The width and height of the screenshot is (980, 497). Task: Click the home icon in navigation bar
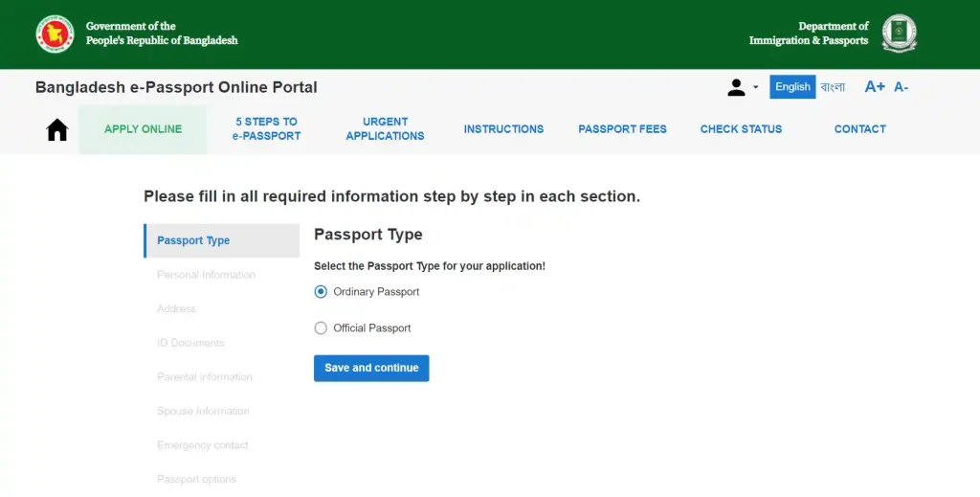coord(57,129)
